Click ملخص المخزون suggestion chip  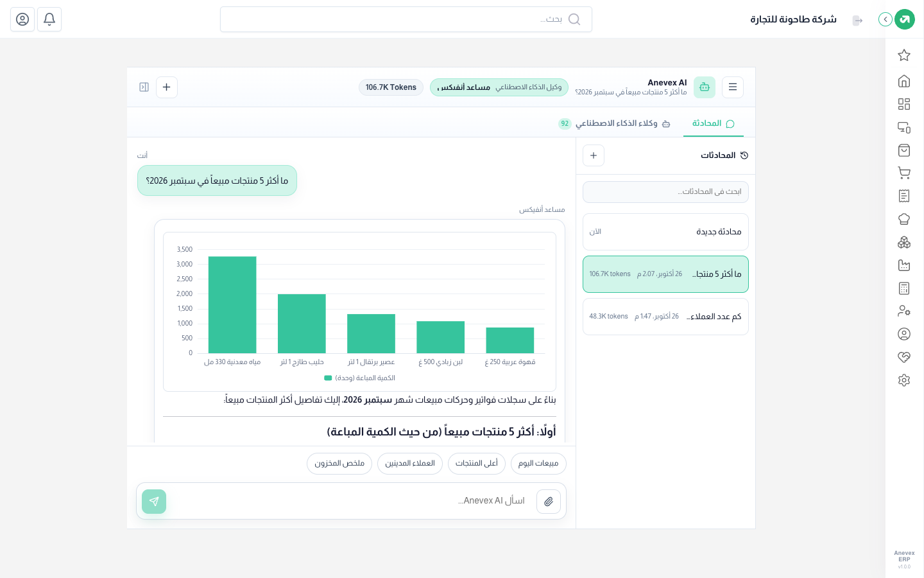[339, 464]
